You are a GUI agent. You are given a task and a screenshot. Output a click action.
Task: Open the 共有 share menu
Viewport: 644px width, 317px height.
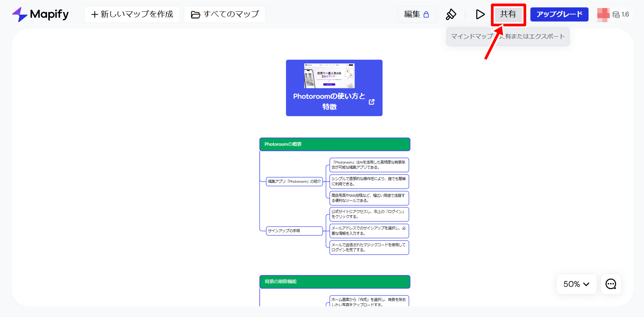508,14
